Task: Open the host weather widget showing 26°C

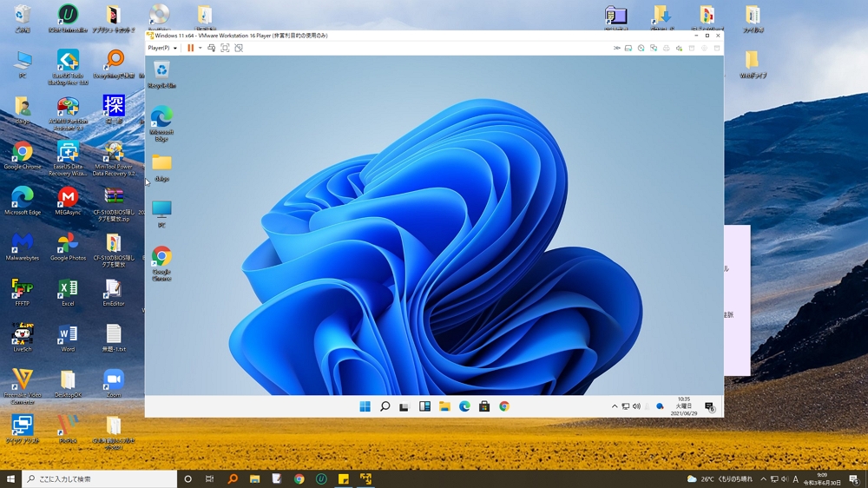Action: [720, 479]
